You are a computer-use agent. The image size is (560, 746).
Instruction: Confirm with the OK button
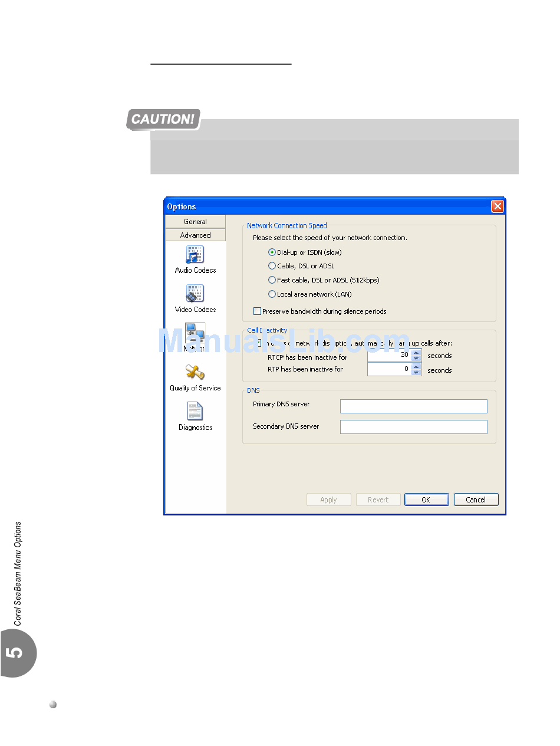pyautogui.click(x=426, y=499)
